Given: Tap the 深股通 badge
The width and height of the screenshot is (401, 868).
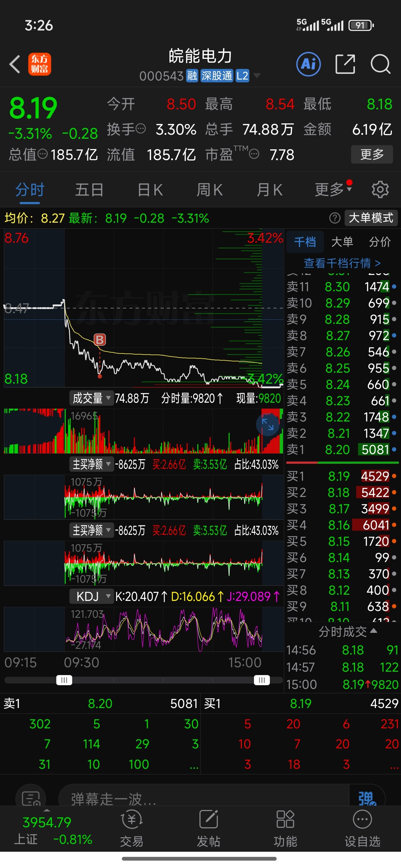Looking at the screenshot, I should (x=216, y=76).
